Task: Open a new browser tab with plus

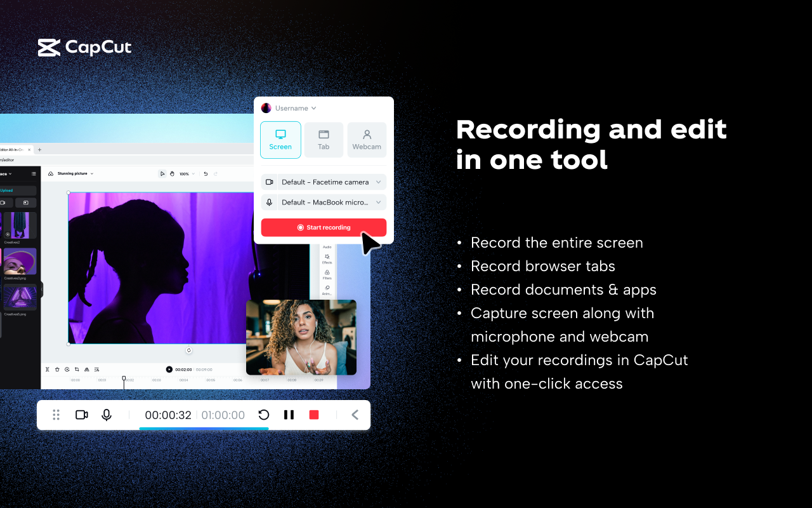Action: [x=39, y=149]
